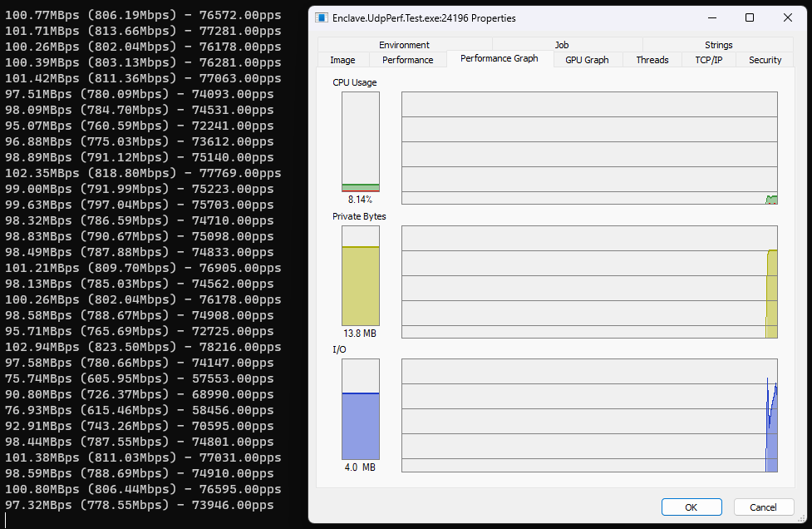The height and width of the screenshot is (529, 812).
Task: Click terminal line 98.83MBps (790.67Mbps)
Action: (140, 236)
